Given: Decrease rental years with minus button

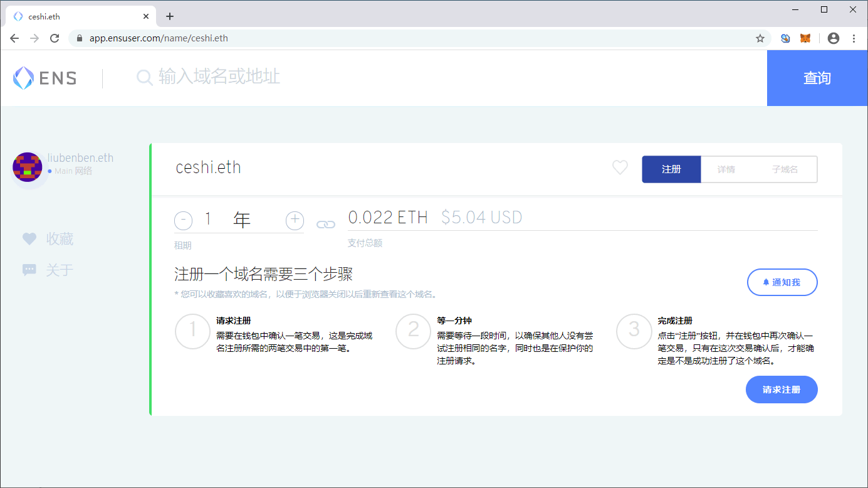Looking at the screenshot, I should point(183,220).
